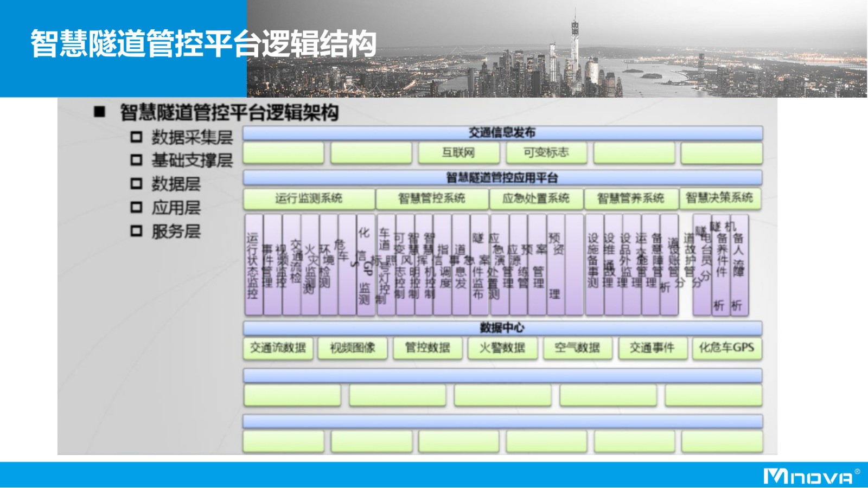Choose the 智慧决策系统 block
868x488 pixels.
(719, 198)
